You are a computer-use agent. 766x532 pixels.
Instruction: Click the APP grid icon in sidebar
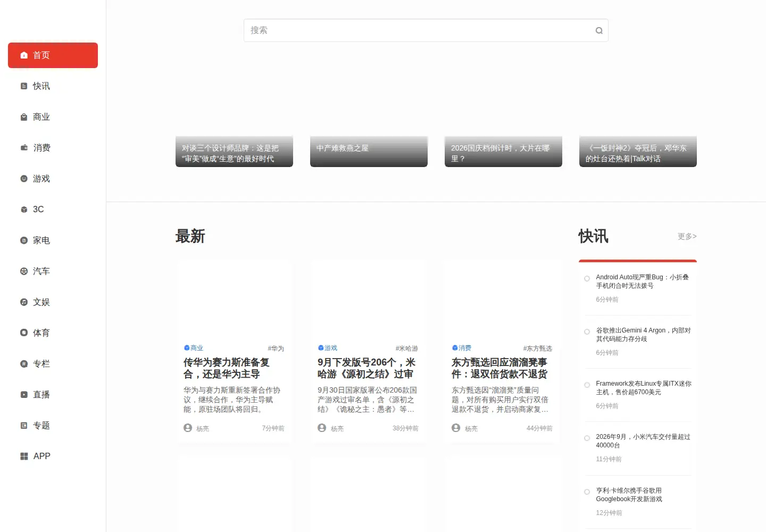tap(24, 456)
